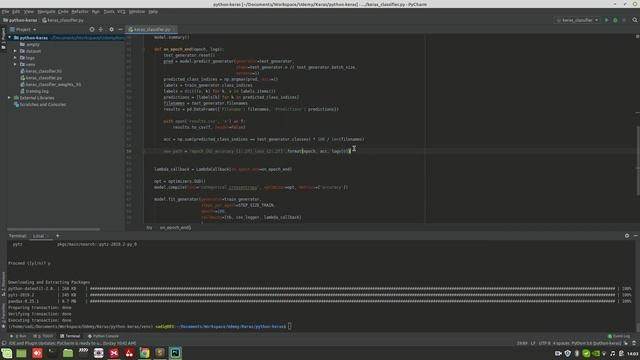Open the terminal app in taskbar

[52, 353]
